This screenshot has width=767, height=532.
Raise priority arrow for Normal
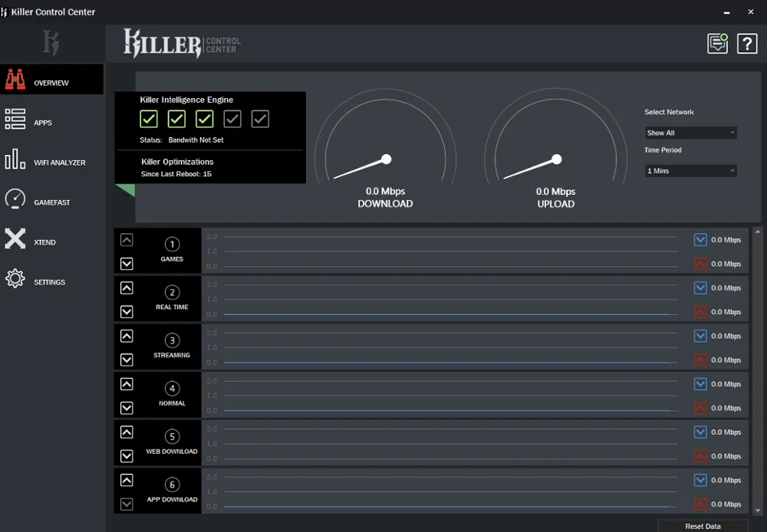(127, 384)
